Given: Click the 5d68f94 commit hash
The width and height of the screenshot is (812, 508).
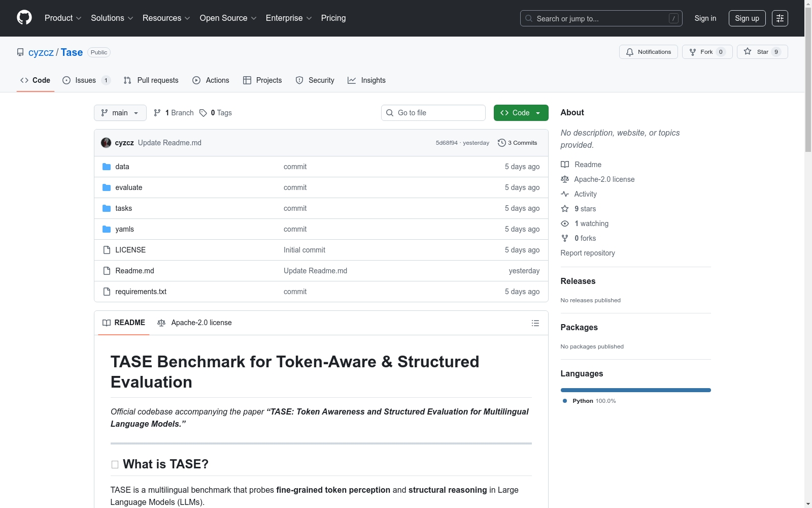Looking at the screenshot, I should pyautogui.click(x=447, y=143).
